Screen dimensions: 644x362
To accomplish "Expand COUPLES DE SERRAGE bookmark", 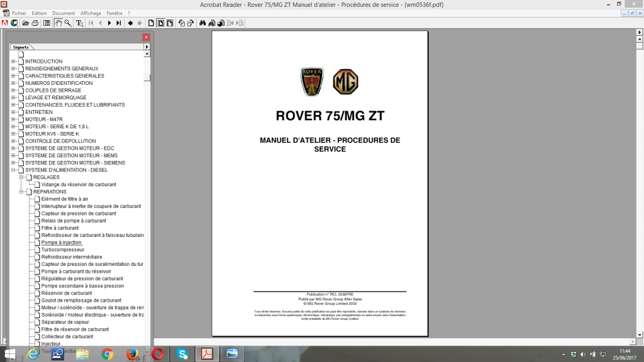I will (13, 90).
